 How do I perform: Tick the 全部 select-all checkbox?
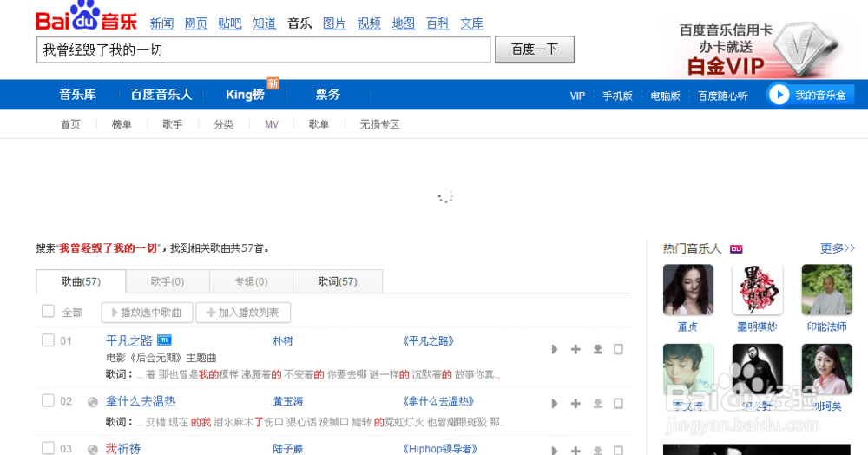click(48, 311)
